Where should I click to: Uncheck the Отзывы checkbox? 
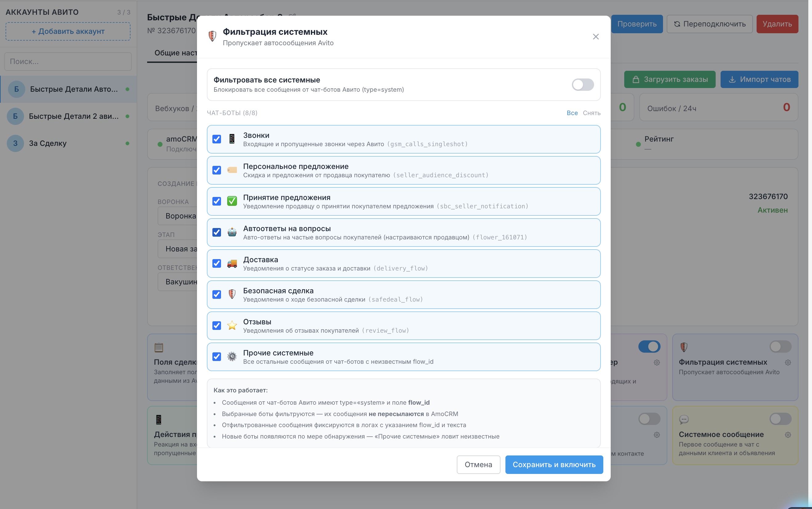click(x=217, y=326)
